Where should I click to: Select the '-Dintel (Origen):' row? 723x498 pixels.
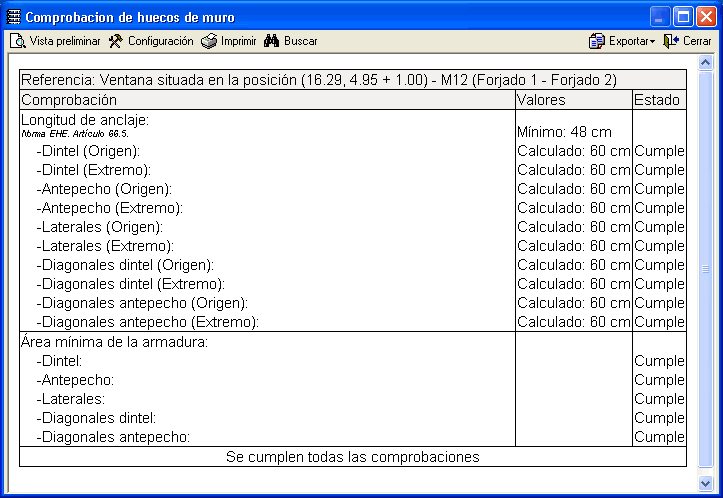tap(353, 151)
